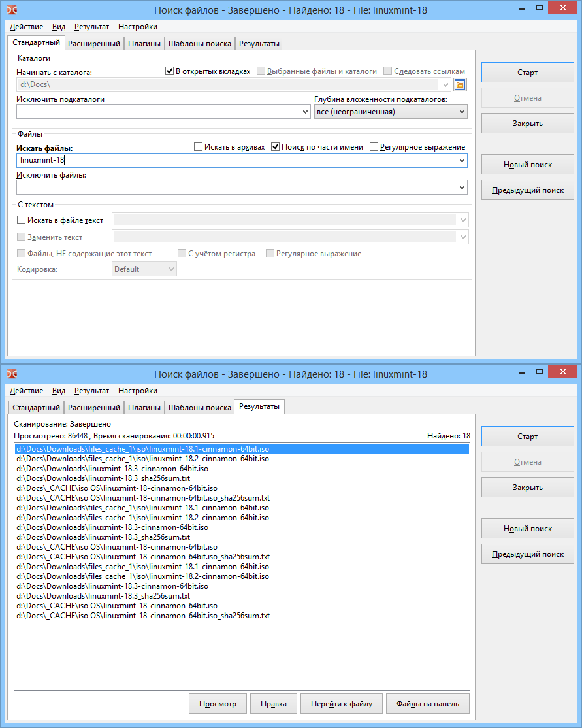Expand the 'Исключить файлы' dropdown

point(462,188)
